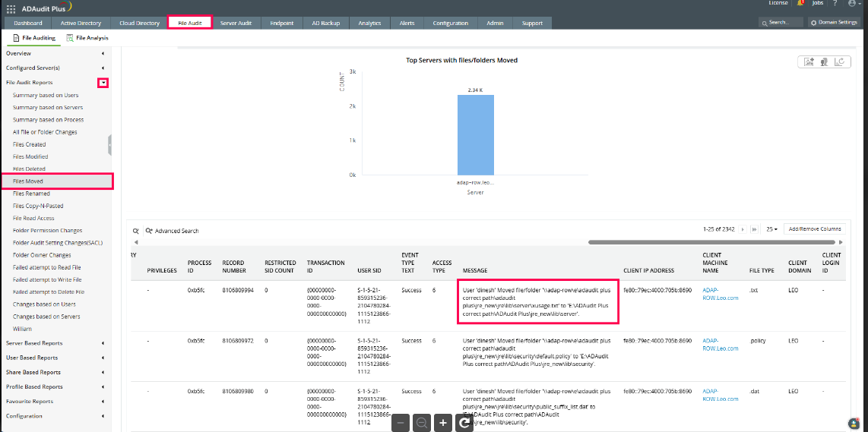868x432 pixels.
Task: Switch to the Server Audit tab
Action: coord(236,23)
